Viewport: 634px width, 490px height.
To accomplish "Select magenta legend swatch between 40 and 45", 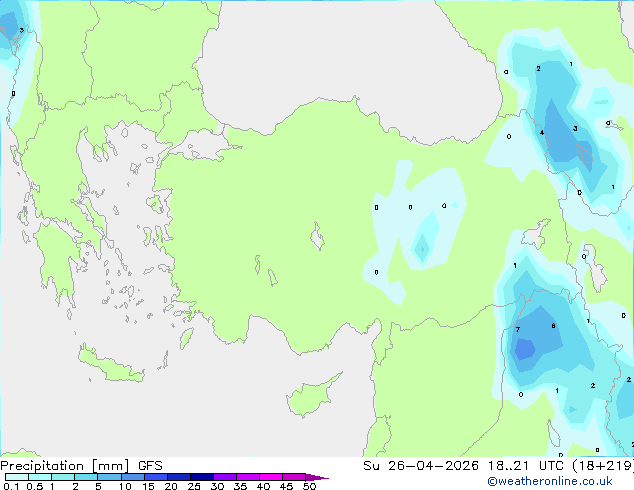I will click(x=271, y=477).
